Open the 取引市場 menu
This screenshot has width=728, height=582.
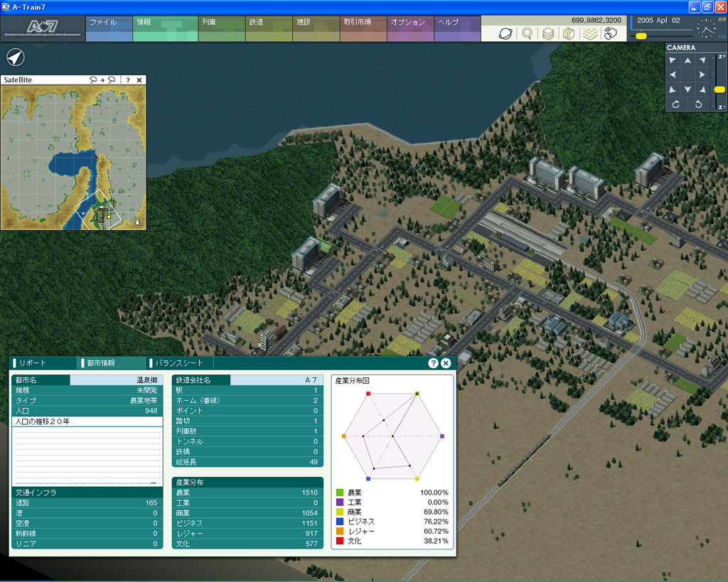click(363, 28)
